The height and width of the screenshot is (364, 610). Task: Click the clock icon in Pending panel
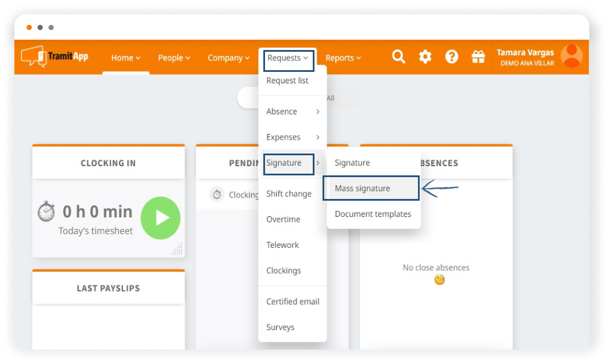coord(217,194)
